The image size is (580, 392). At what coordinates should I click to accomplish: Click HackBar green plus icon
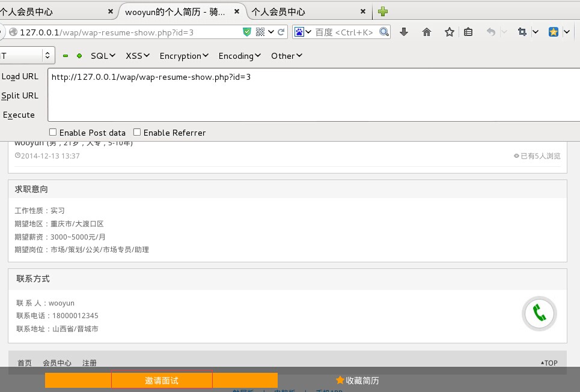pos(79,56)
